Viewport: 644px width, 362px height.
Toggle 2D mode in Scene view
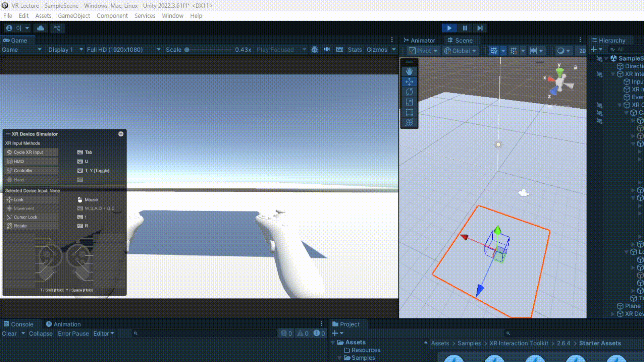[582, 51]
